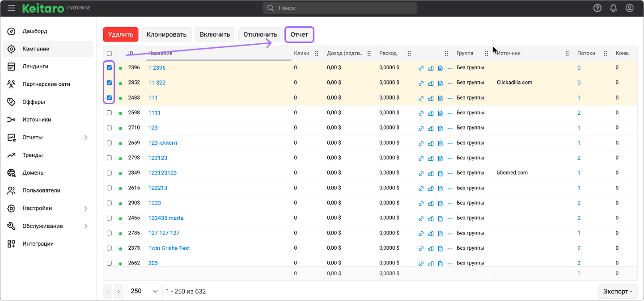Viewport: 644px width, 301px height.
Task: Open the Экспорт dropdown
Action: [618, 291]
